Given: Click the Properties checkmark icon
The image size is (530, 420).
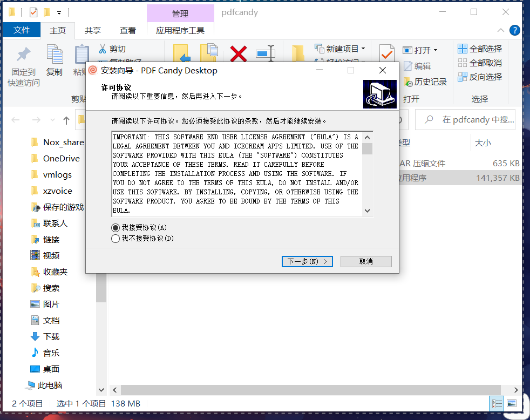Looking at the screenshot, I should tap(386, 53).
